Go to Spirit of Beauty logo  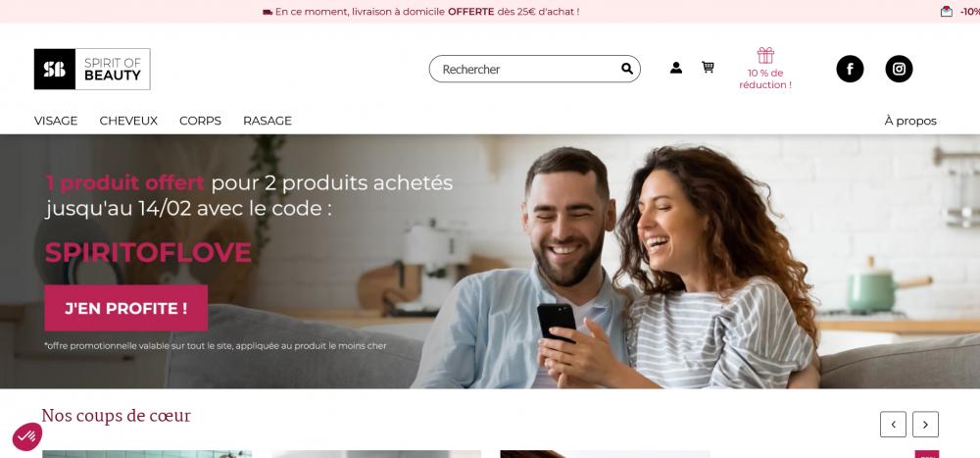pyautogui.click(x=92, y=69)
